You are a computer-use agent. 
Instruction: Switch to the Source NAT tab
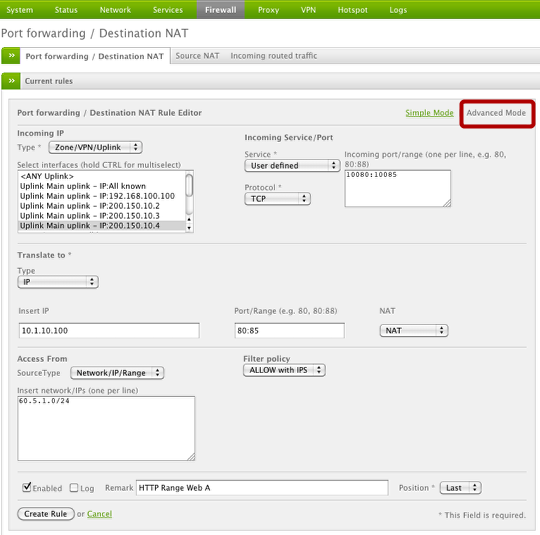197,56
